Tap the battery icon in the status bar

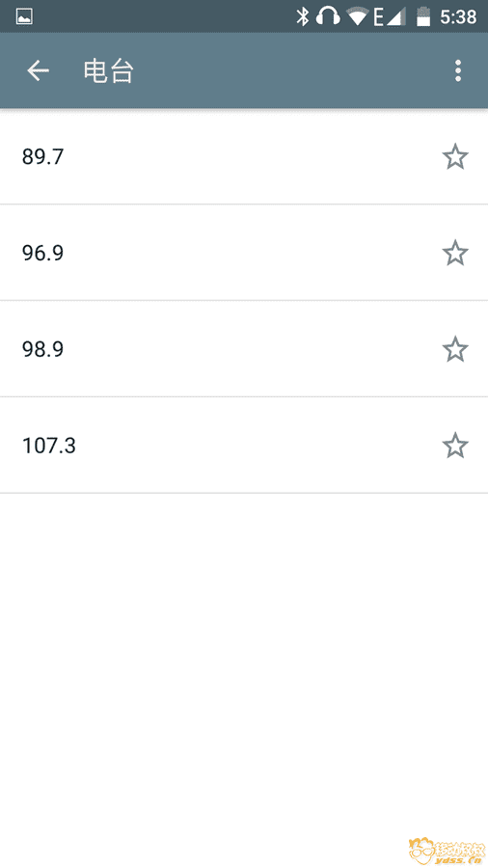tap(423, 16)
